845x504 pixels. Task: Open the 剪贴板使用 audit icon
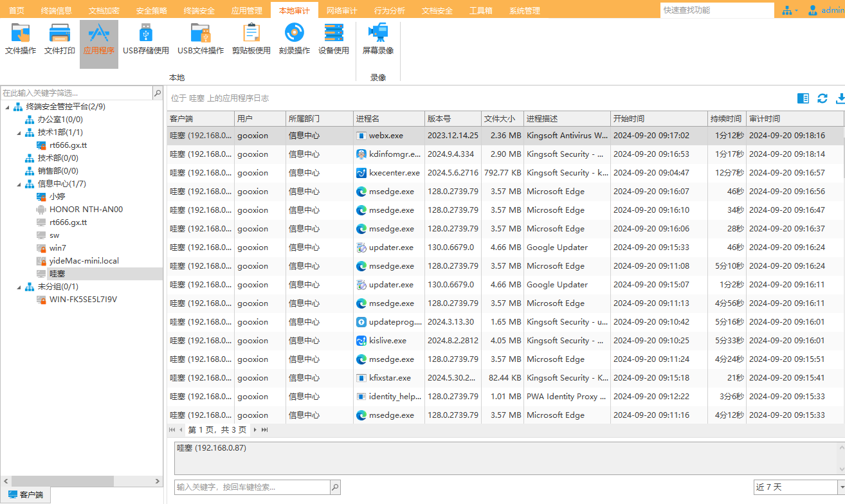(251, 39)
